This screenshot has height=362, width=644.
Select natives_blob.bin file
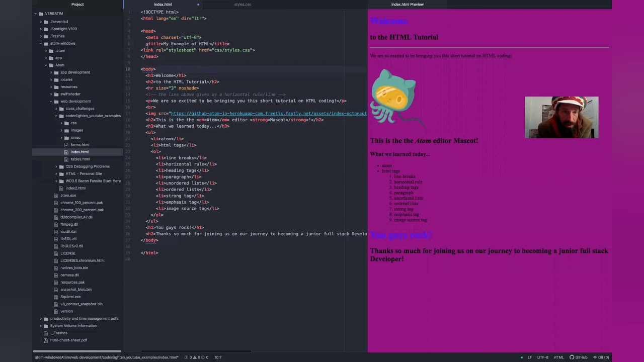74,268
